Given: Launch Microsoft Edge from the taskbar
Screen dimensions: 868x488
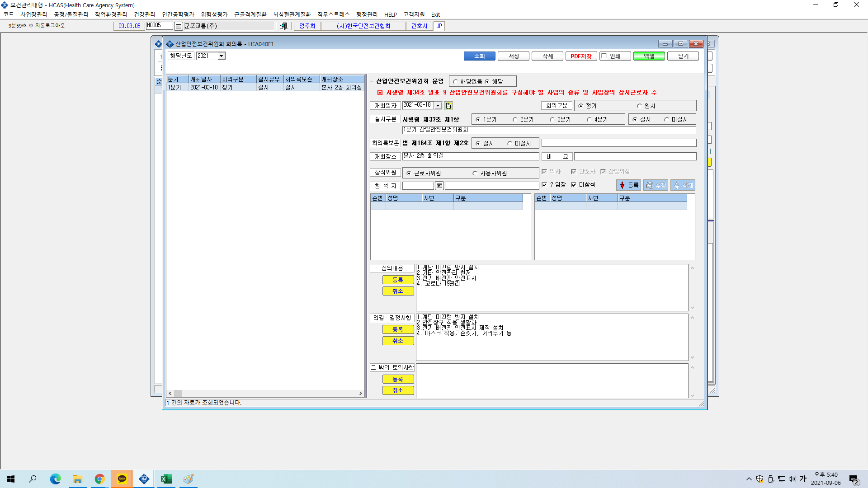Looking at the screenshot, I should [x=55, y=479].
